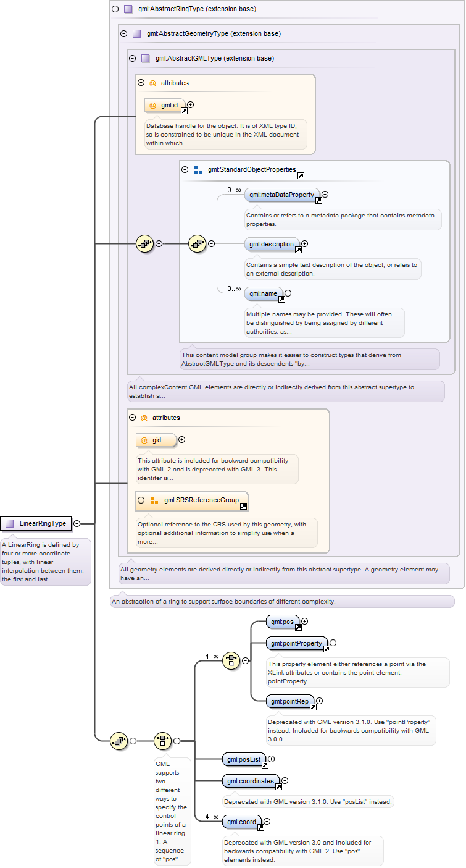Expand gml:metaDataProperty plus button
The height and width of the screenshot is (868, 466).
pos(325,194)
